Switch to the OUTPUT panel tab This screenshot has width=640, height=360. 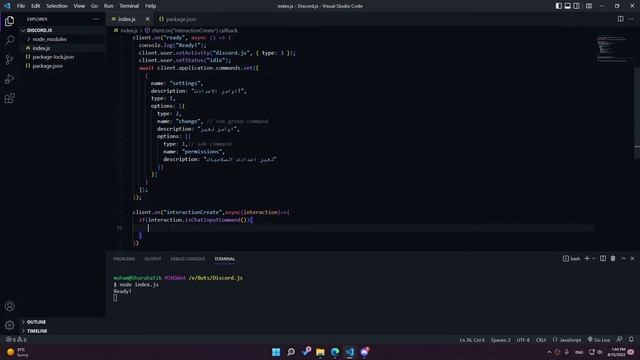tap(153, 259)
